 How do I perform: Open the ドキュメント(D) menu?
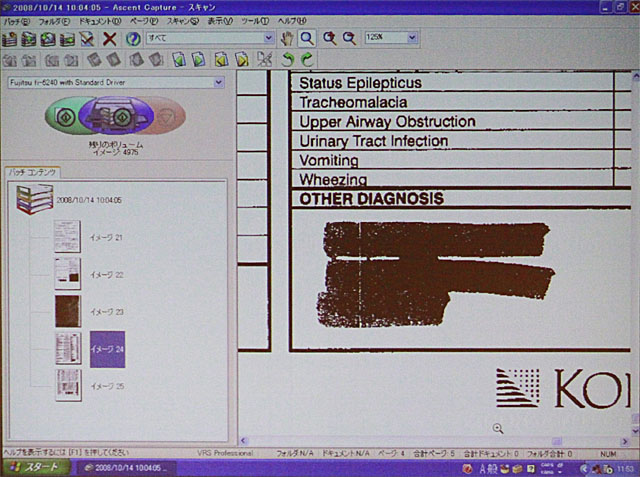coord(100,21)
